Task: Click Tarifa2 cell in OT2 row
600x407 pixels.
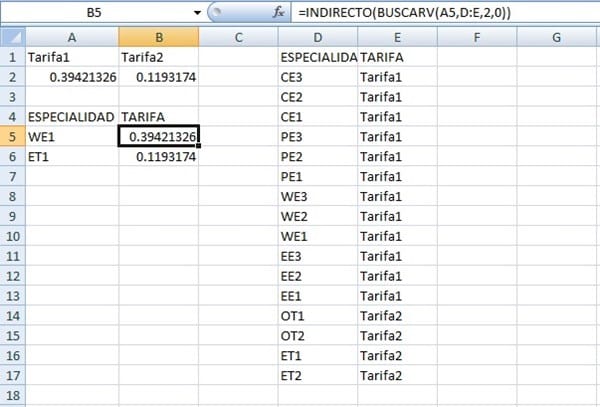Action: pyautogui.click(x=398, y=336)
